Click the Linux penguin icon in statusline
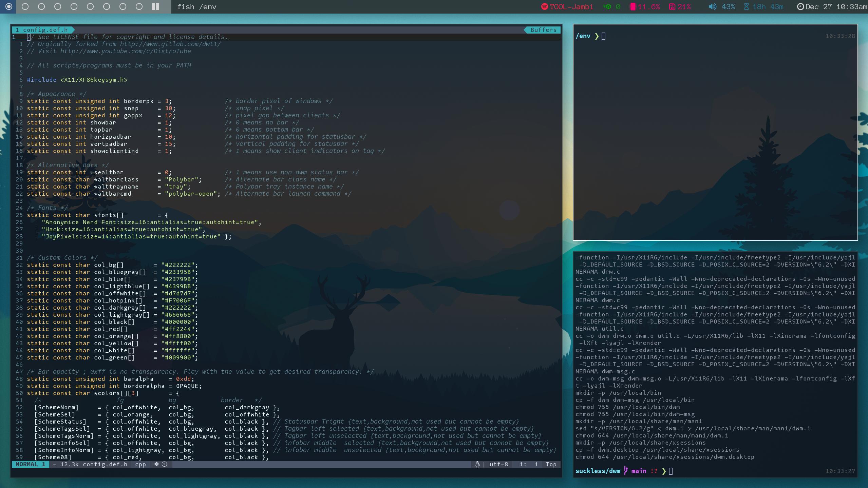This screenshot has height=488, width=868. (477, 464)
